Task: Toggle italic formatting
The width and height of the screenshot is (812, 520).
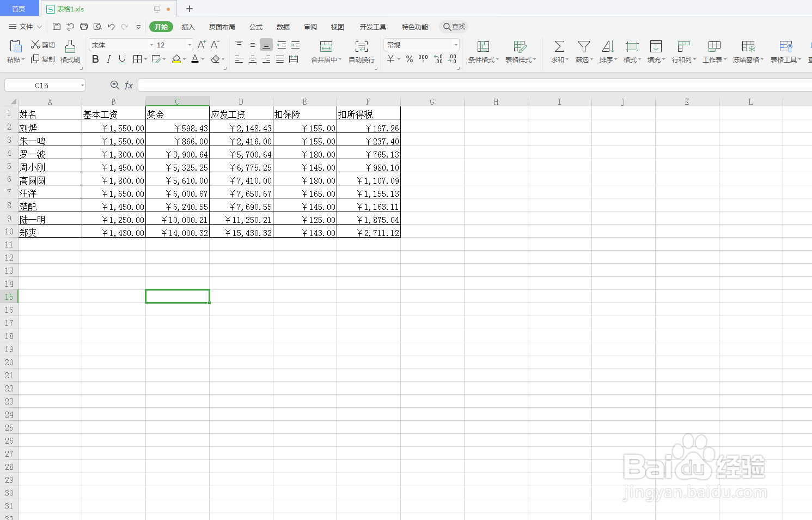Action: pos(109,59)
